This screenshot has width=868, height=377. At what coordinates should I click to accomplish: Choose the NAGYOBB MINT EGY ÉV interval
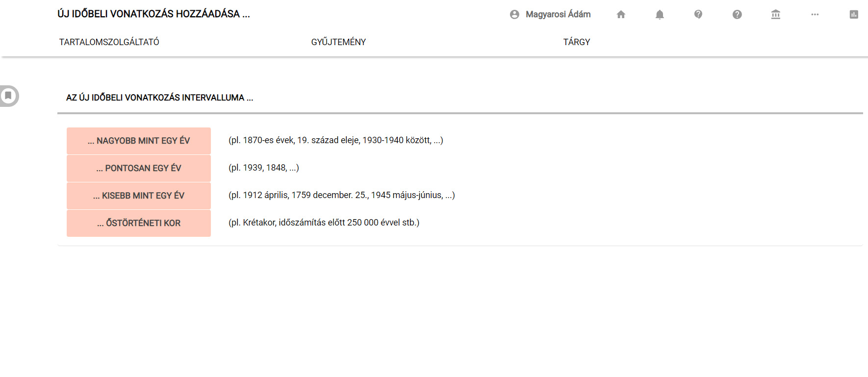coord(139,141)
